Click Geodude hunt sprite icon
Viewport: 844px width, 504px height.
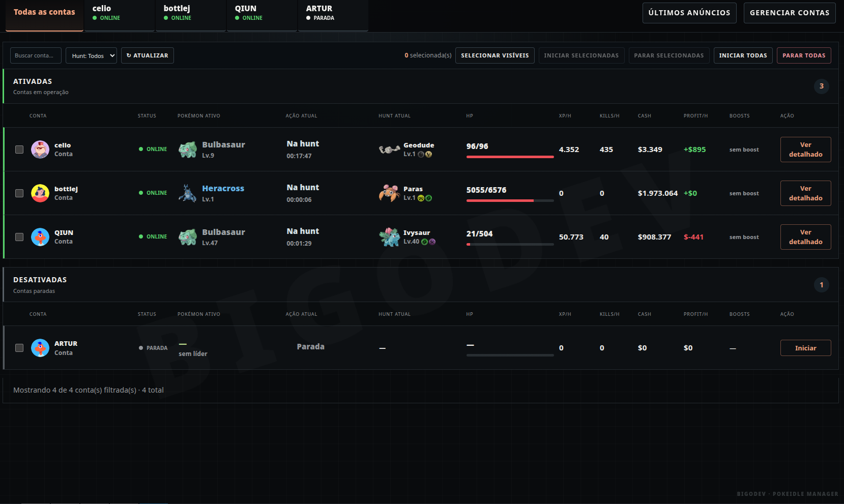pos(389,150)
